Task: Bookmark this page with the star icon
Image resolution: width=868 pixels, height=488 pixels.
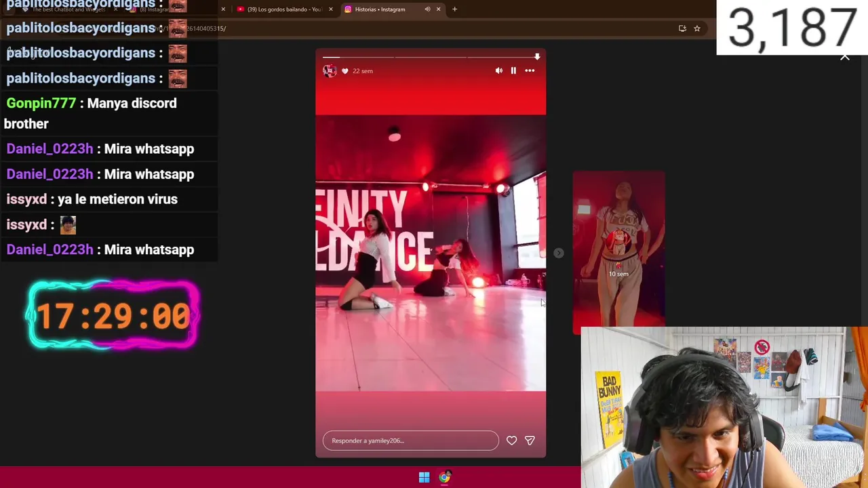Action: tap(696, 28)
